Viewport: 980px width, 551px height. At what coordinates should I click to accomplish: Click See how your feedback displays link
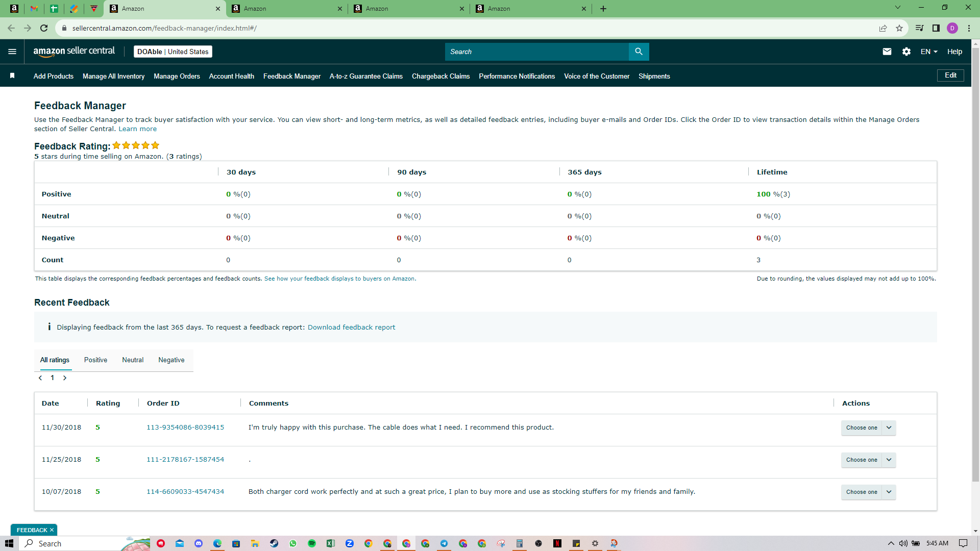point(339,279)
